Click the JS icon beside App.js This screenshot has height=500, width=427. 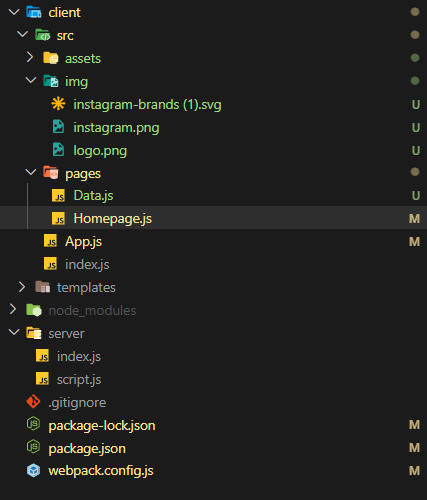click(51, 241)
